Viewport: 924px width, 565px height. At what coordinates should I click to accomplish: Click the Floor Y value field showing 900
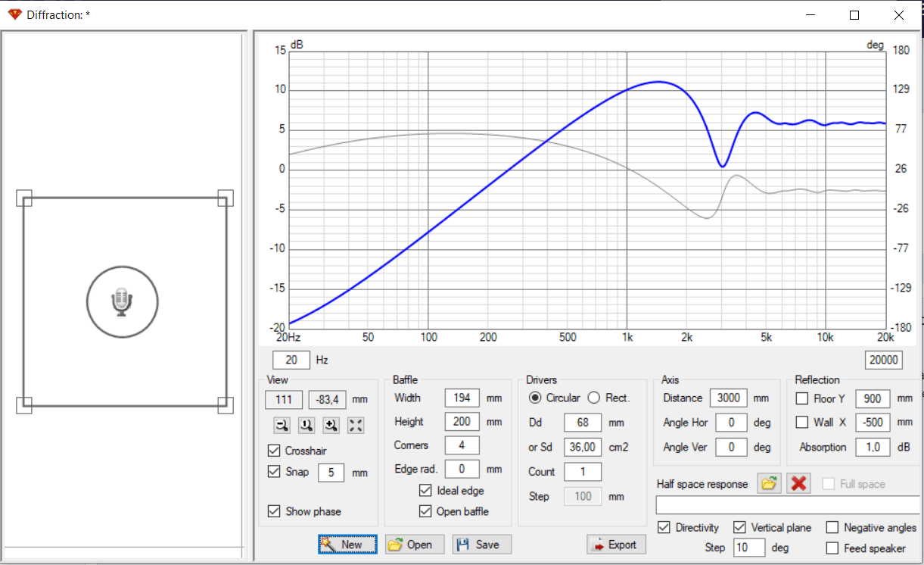(x=873, y=398)
